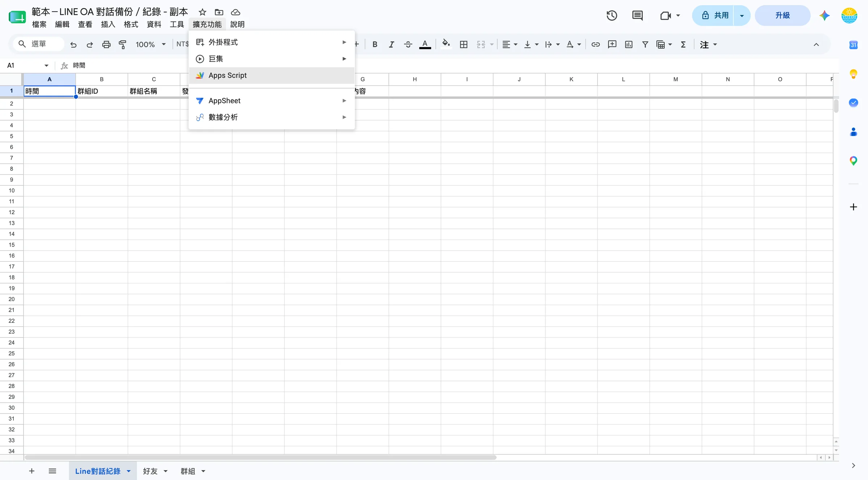Open the AppSheet submenu
The width and height of the screenshot is (868, 480).
[271, 101]
